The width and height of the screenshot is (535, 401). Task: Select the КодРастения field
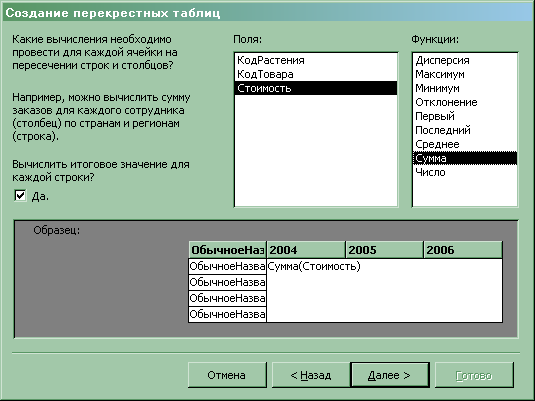(x=316, y=60)
